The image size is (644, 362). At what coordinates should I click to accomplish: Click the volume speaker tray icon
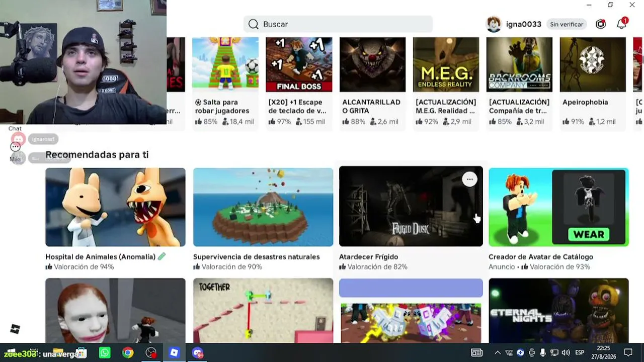tap(566, 353)
